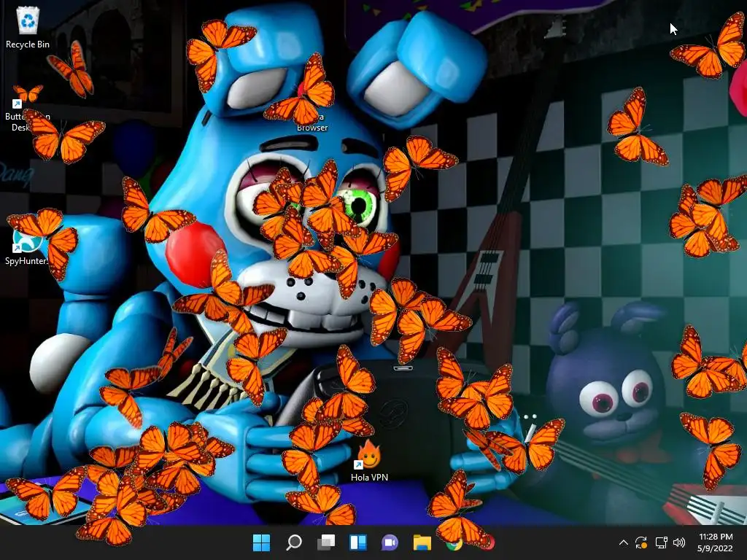747x560 pixels.
Task: Open the Windows Start menu
Action: (261, 542)
